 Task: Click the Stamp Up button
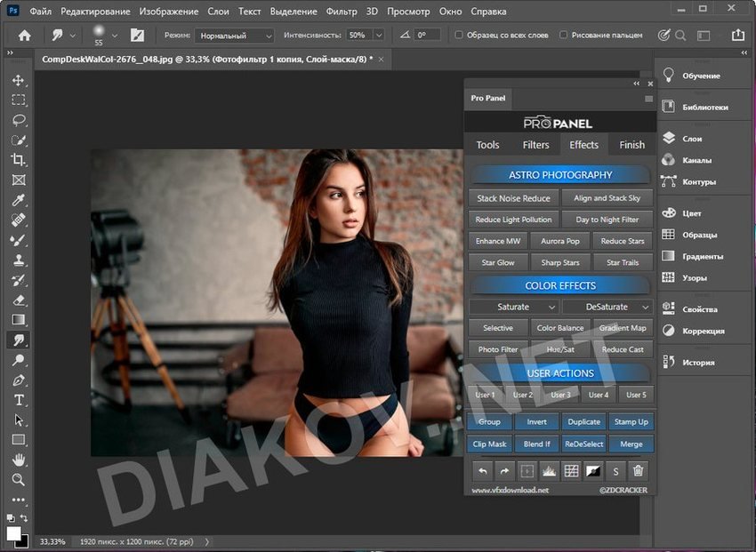631,422
